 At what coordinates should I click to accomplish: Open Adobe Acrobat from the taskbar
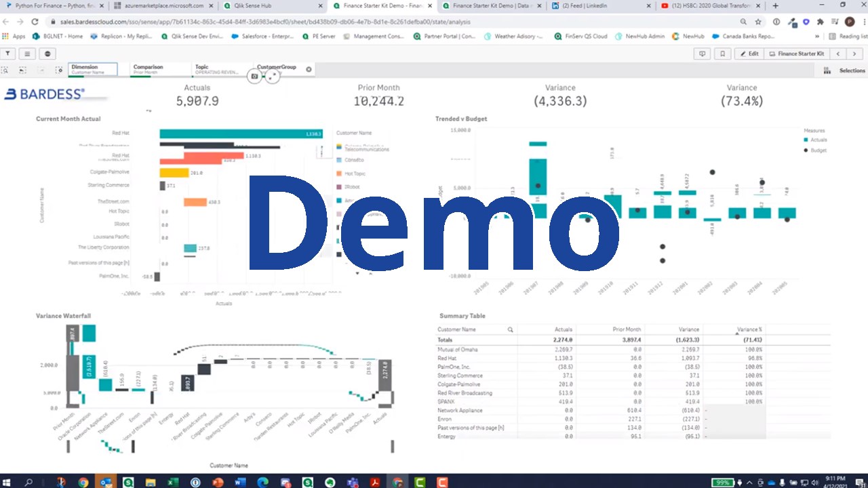point(374,483)
